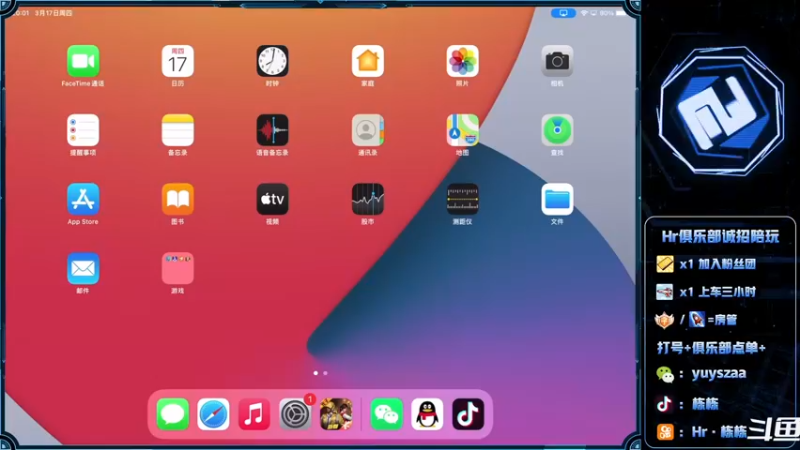The height and width of the screenshot is (450, 800).
Task: Switch to second home screen page dot
Action: tap(326, 373)
